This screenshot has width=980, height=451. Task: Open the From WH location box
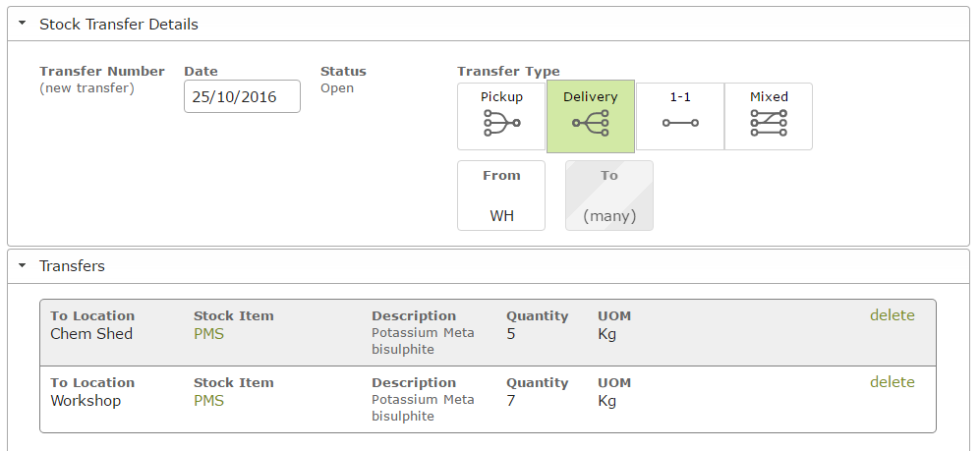pyautogui.click(x=501, y=196)
